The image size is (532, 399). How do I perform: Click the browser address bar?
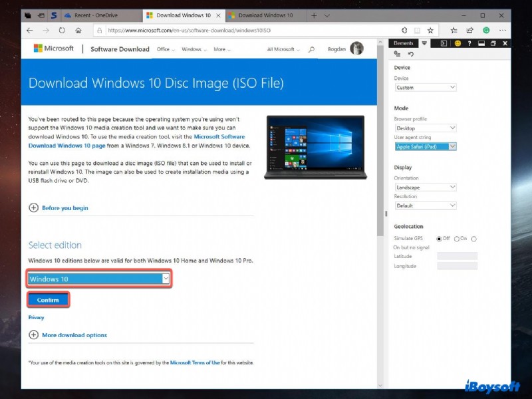click(199, 30)
